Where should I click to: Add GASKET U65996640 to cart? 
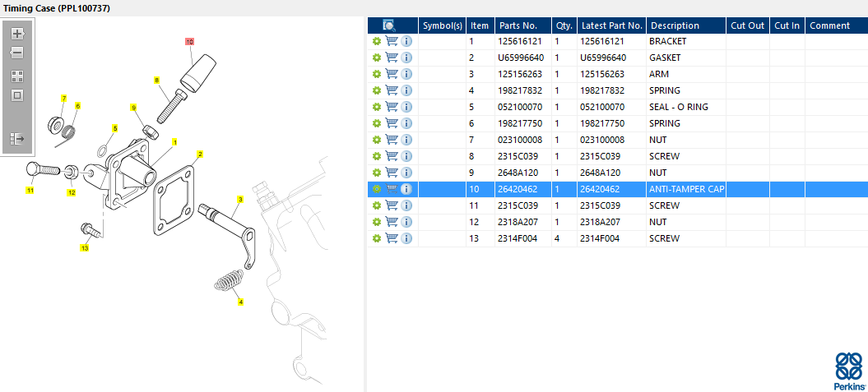392,58
